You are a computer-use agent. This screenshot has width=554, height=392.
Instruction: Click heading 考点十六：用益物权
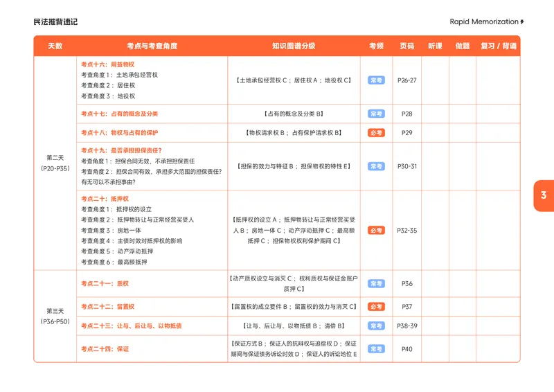(x=108, y=64)
